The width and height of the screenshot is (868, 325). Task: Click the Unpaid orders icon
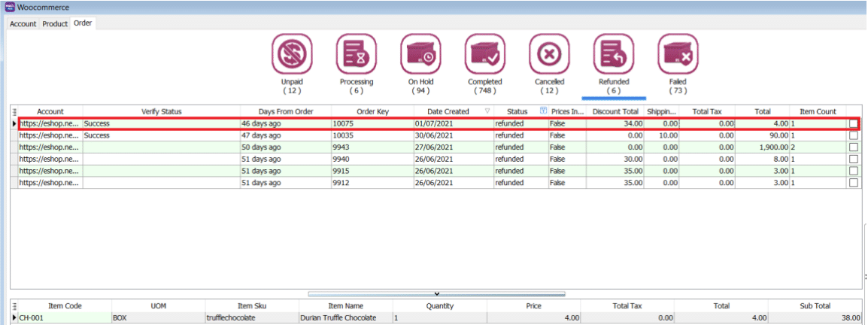click(x=290, y=54)
